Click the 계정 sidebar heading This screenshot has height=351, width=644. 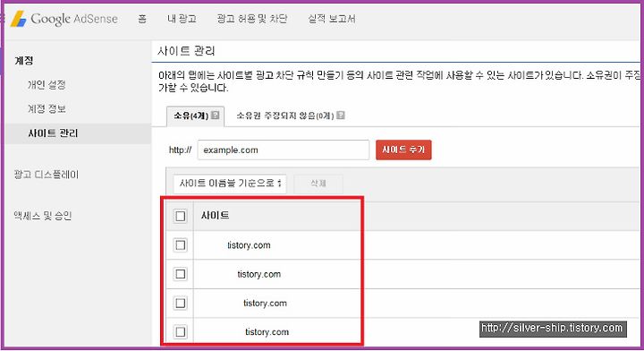click(24, 60)
